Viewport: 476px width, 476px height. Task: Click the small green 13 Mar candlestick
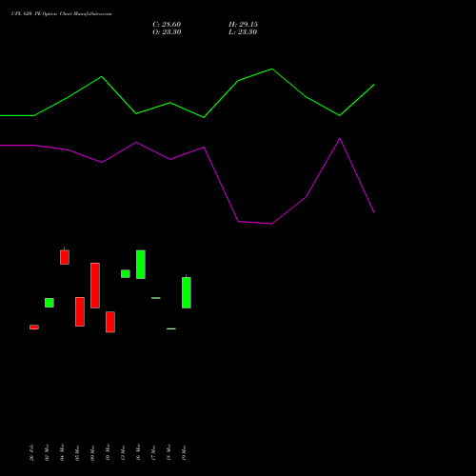tap(126, 273)
